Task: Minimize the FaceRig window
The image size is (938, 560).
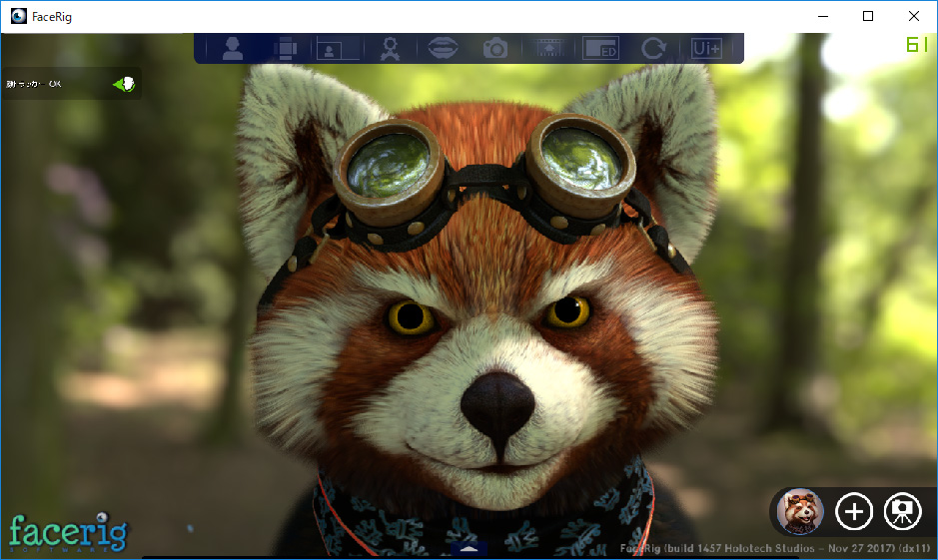Action: (823, 16)
